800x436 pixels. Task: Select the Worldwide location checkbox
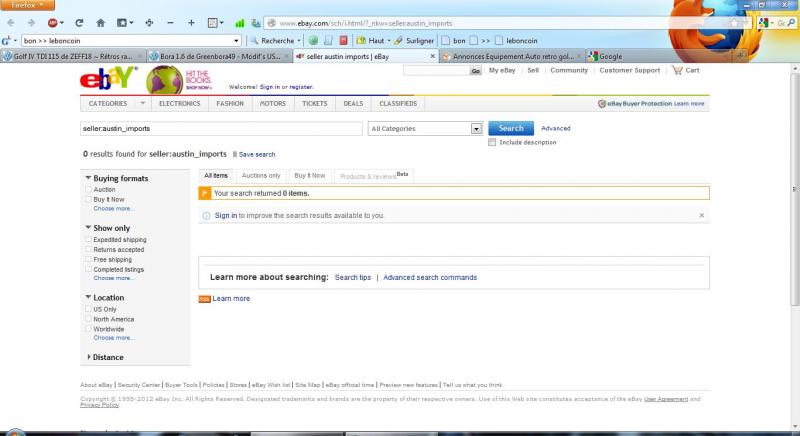pyautogui.click(x=88, y=329)
